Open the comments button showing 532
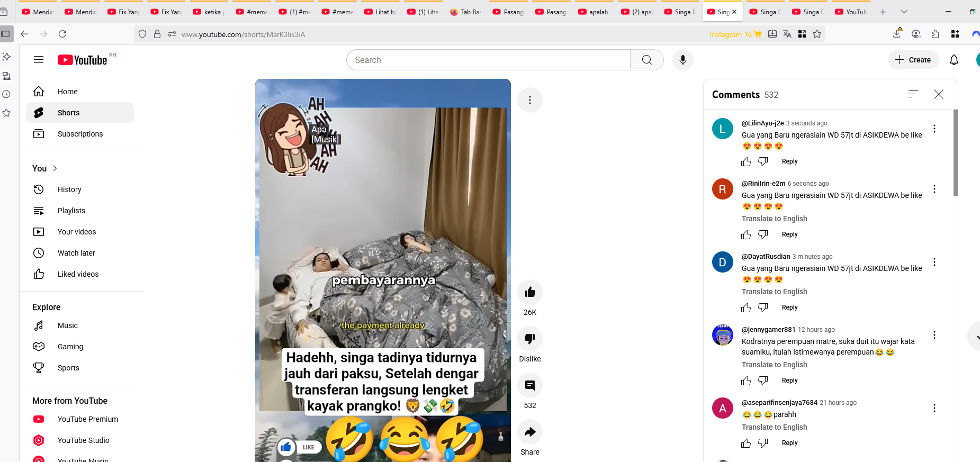The height and width of the screenshot is (462, 980). click(530, 385)
